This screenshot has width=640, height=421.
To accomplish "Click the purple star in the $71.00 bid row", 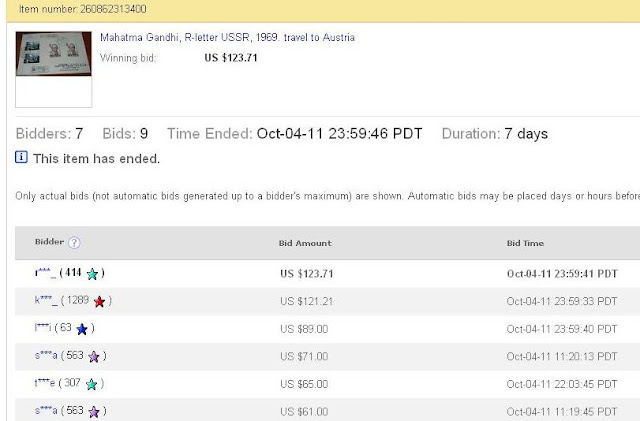I will 93,356.
